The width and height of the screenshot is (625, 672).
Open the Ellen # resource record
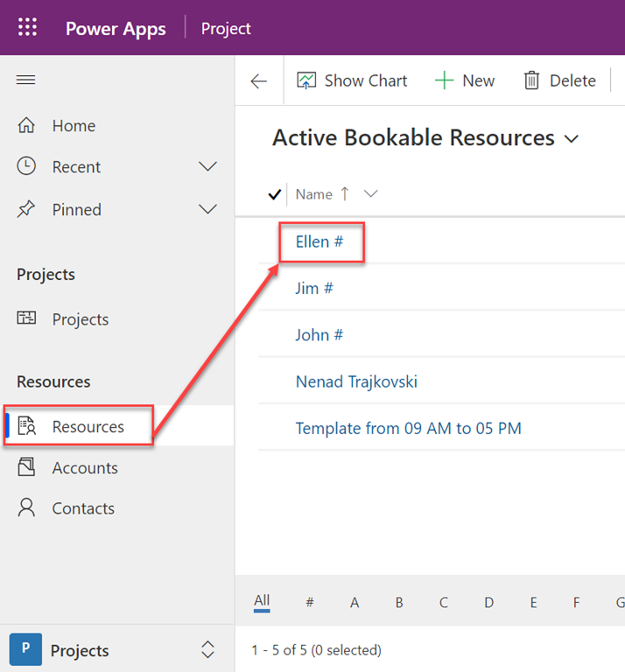319,241
